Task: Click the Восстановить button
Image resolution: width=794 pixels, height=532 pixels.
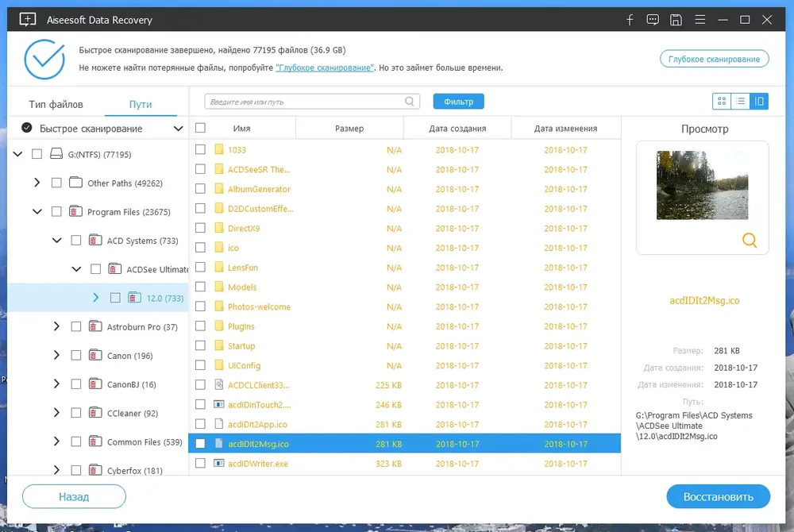Action: tap(718, 496)
